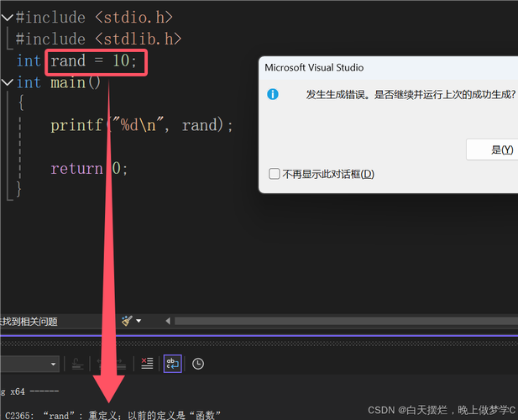Viewport: 518px width, 420px height.
Task: Click the editor horizontal scrollbar track
Action: click(x=346, y=321)
